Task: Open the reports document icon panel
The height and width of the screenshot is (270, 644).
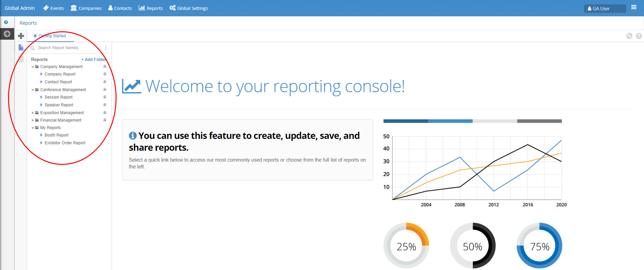Action: pyautogui.click(x=21, y=48)
